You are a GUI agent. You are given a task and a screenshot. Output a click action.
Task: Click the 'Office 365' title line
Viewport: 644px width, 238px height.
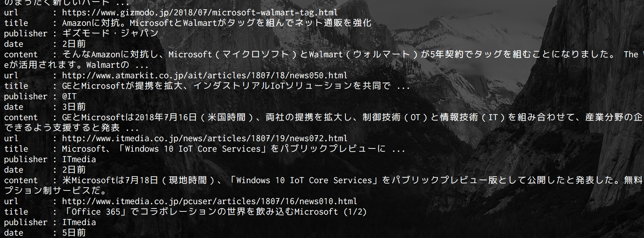coord(214,212)
